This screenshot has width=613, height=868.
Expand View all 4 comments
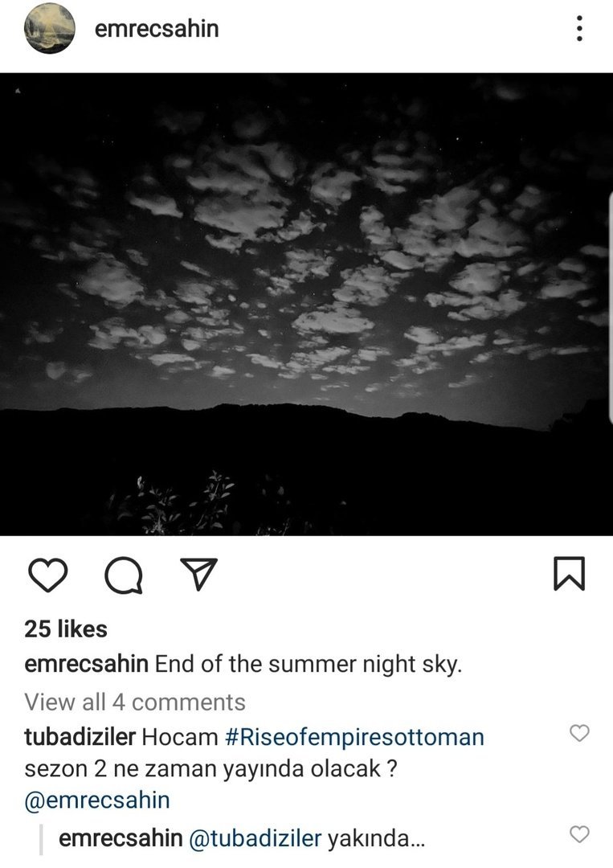[x=134, y=702]
